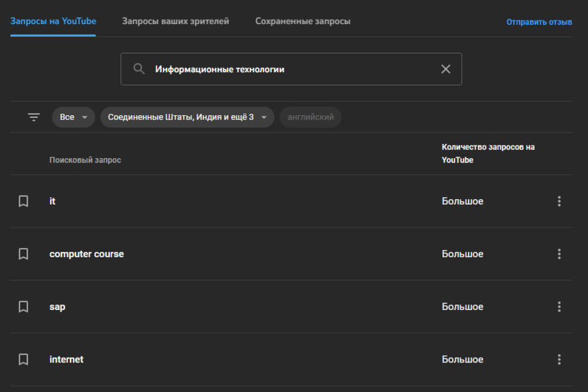This screenshot has height=392, width=588.
Task: Click the "английский" language chip
Action: click(x=310, y=117)
